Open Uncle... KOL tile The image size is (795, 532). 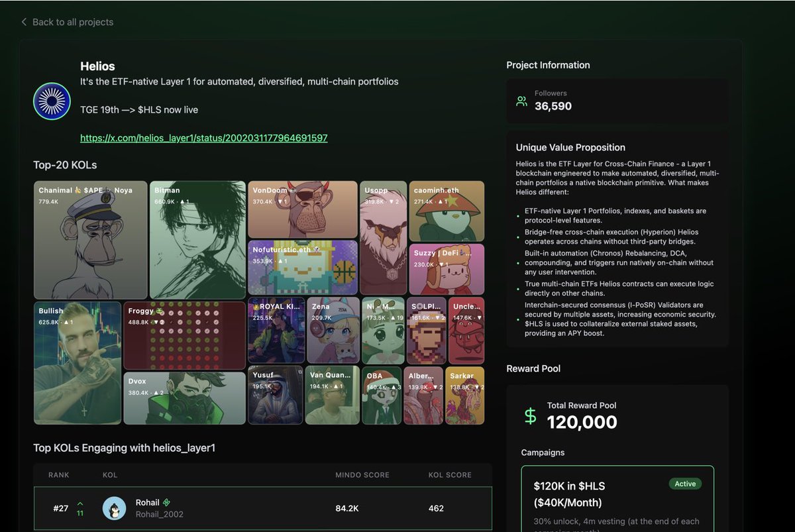(466, 330)
